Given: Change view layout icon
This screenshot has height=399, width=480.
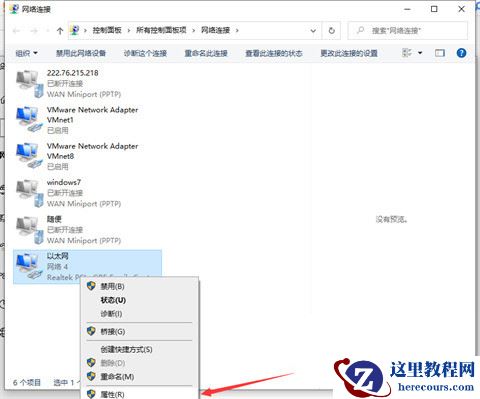Looking at the screenshot, I should [407, 53].
